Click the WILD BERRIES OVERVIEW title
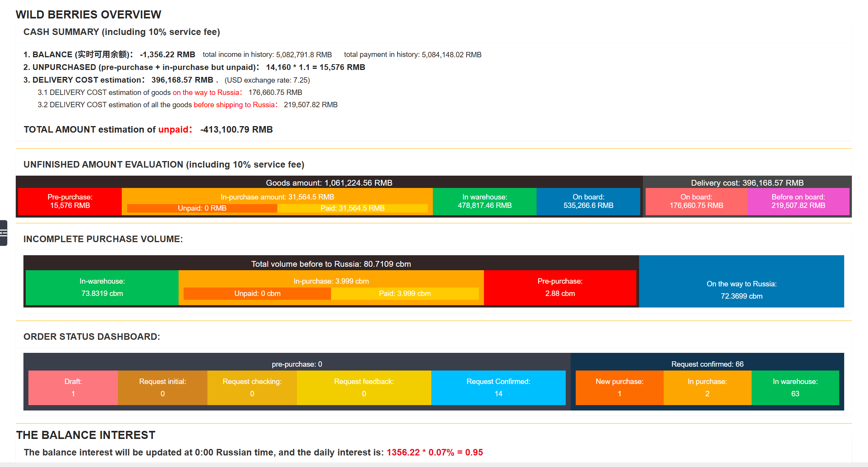 pos(88,15)
